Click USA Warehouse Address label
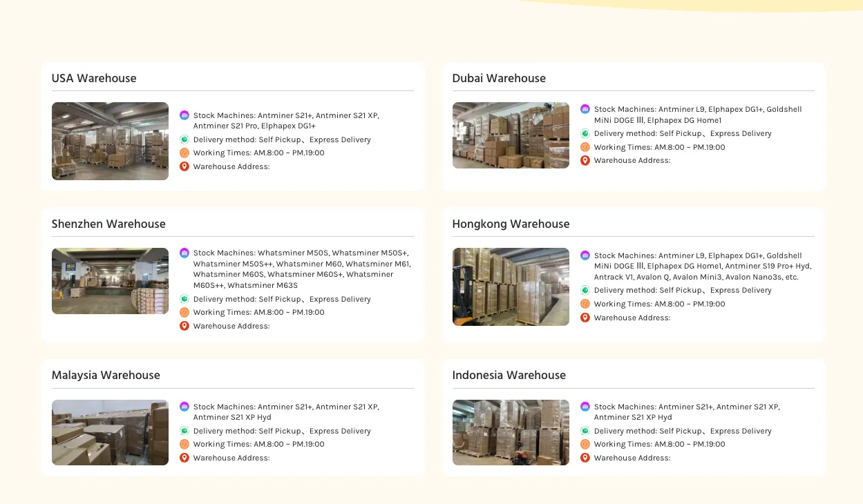 pyautogui.click(x=231, y=166)
